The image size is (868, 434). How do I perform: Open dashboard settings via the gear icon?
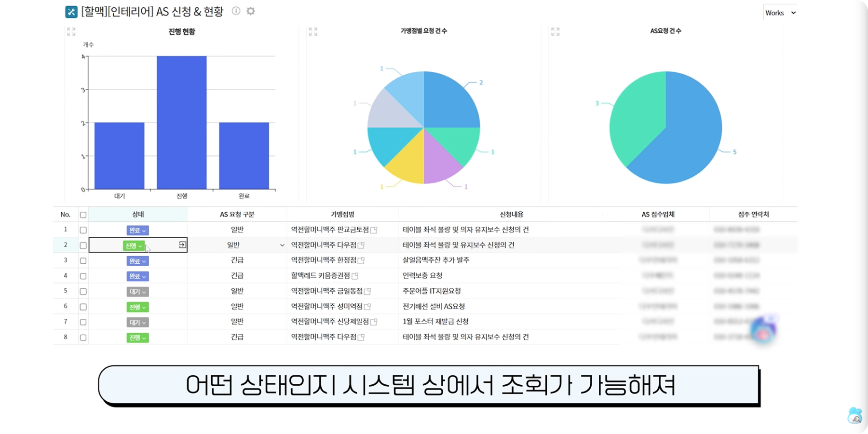tap(250, 11)
